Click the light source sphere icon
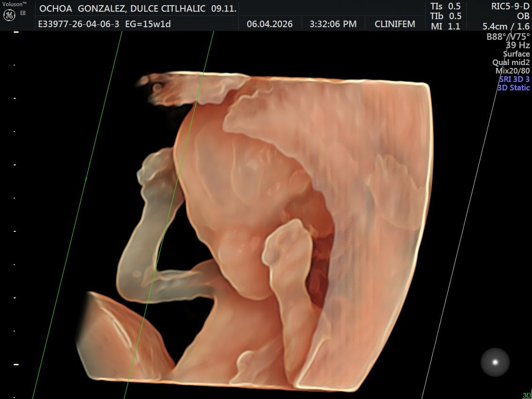The width and height of the screenshot is (532, 399). tap(495, 362)
